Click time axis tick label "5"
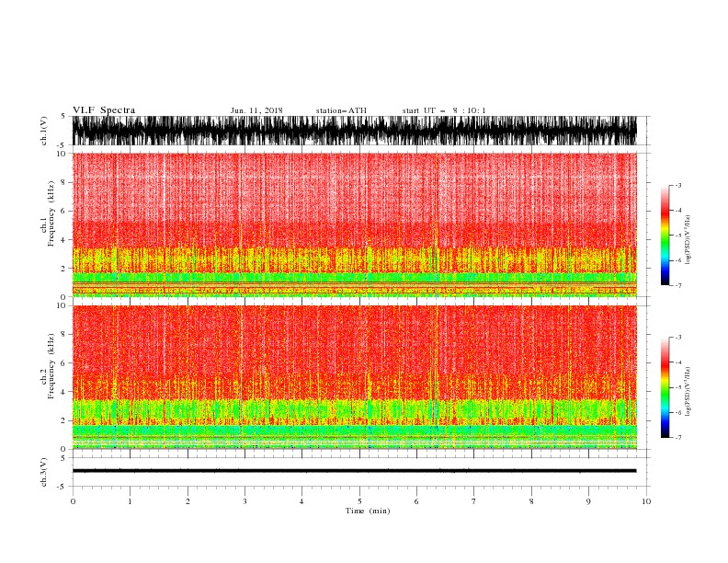Image resolution: width=728 pixels, height=563 pixels. pos(359,501)
